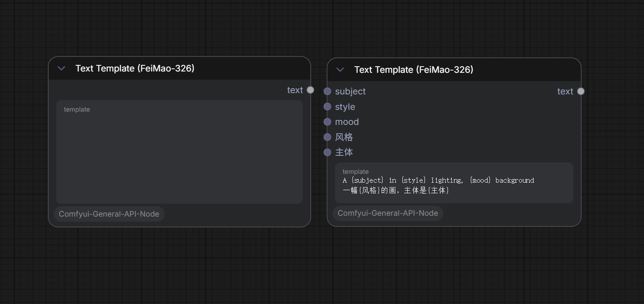Click the right node's text output socket
Viewport: 644px width, 304px height.
581,91
